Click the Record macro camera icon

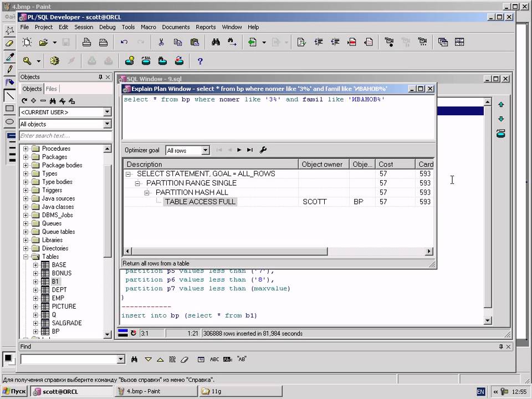389,42
